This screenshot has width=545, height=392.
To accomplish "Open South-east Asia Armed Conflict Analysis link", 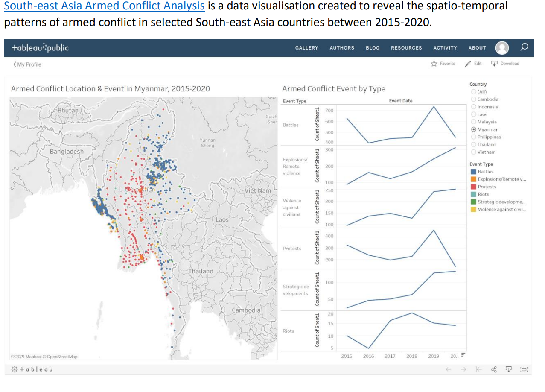I will point(104,6).
